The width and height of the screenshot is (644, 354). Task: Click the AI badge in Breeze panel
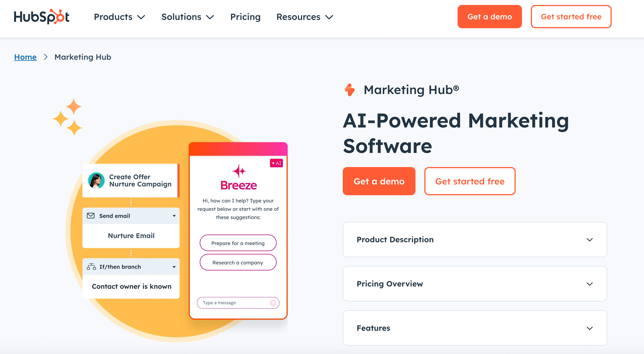tap(276, 163)
